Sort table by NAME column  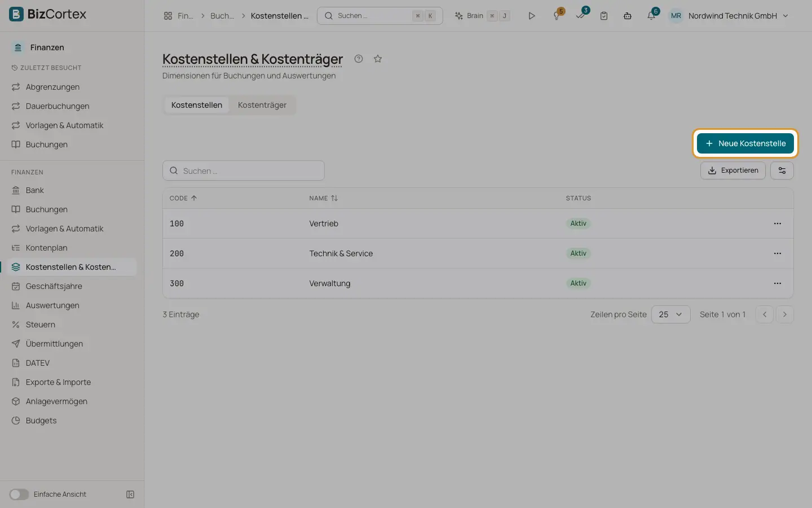pos(324,198)
